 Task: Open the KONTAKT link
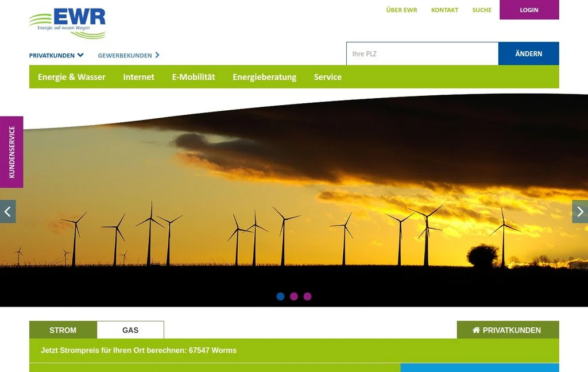coord(444,10)
